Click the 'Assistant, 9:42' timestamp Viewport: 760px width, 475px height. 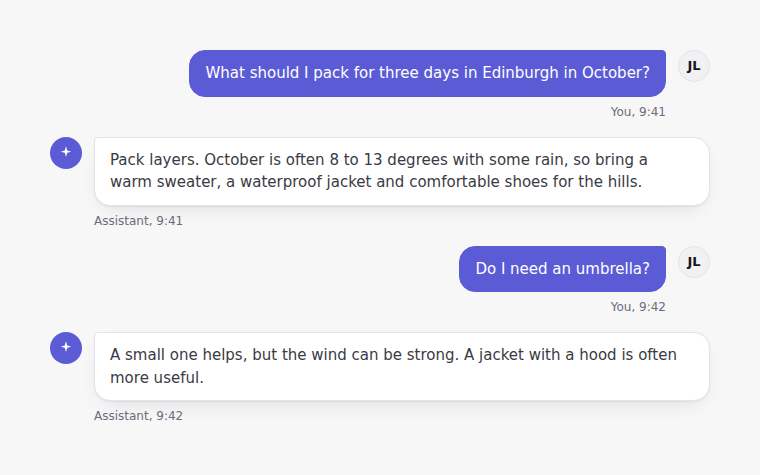[138, 416]
